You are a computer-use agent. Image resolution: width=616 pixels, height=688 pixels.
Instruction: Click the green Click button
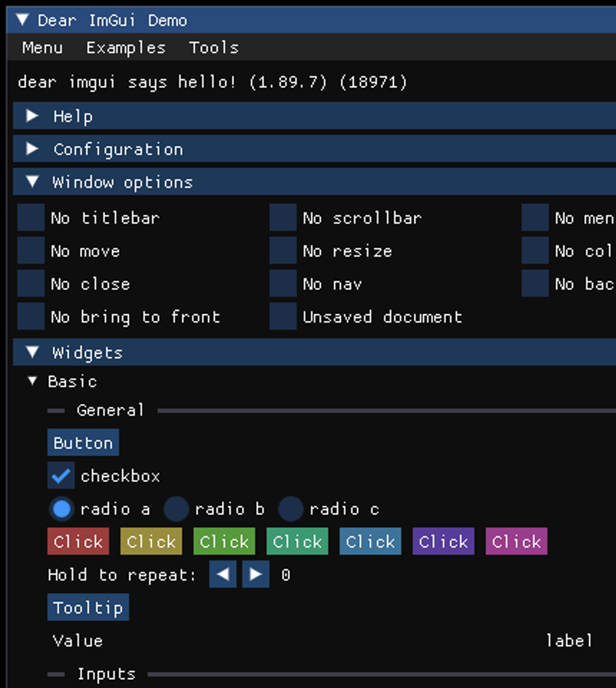pos(225,541)
